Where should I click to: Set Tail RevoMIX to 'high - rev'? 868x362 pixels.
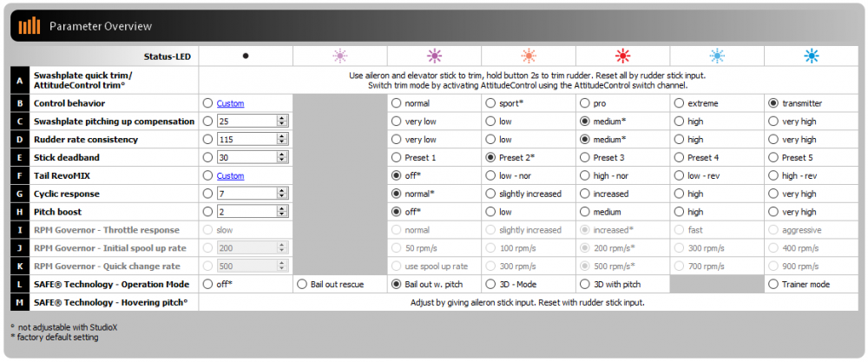coord(774,176)
